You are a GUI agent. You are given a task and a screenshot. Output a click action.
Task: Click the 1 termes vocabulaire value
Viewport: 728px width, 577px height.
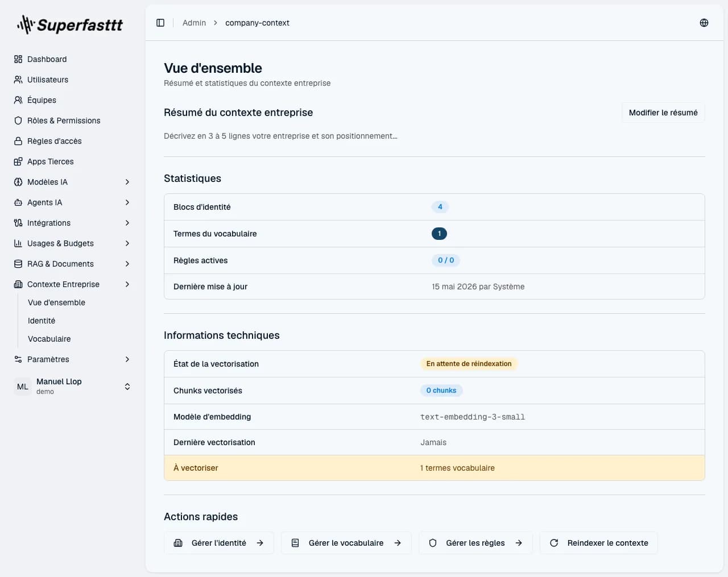457,468
